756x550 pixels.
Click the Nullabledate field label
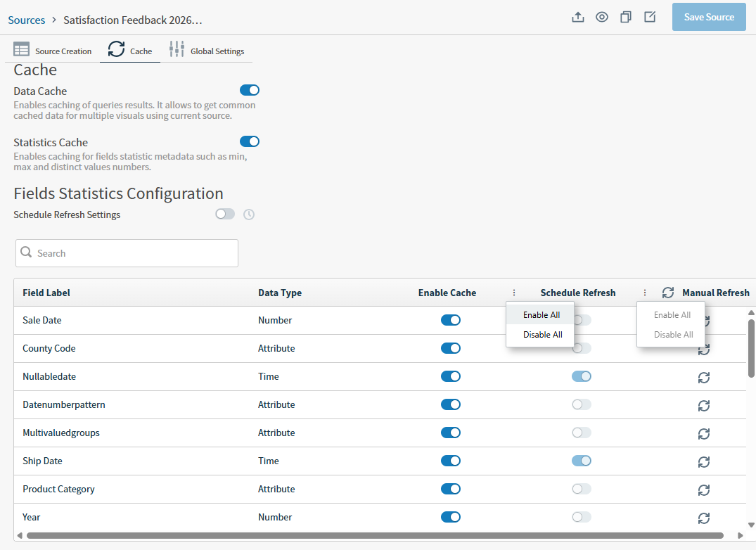pos(49,376)
